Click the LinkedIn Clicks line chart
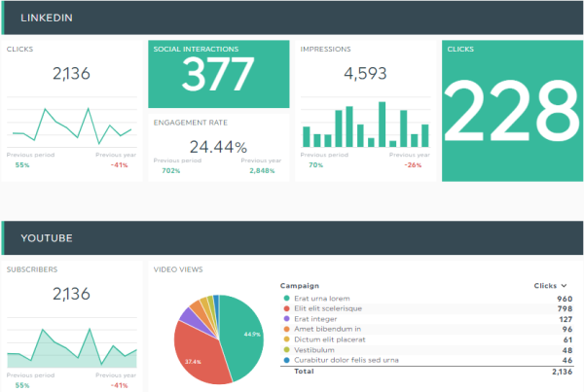584x392 pixels. click(x=71, y=123)
